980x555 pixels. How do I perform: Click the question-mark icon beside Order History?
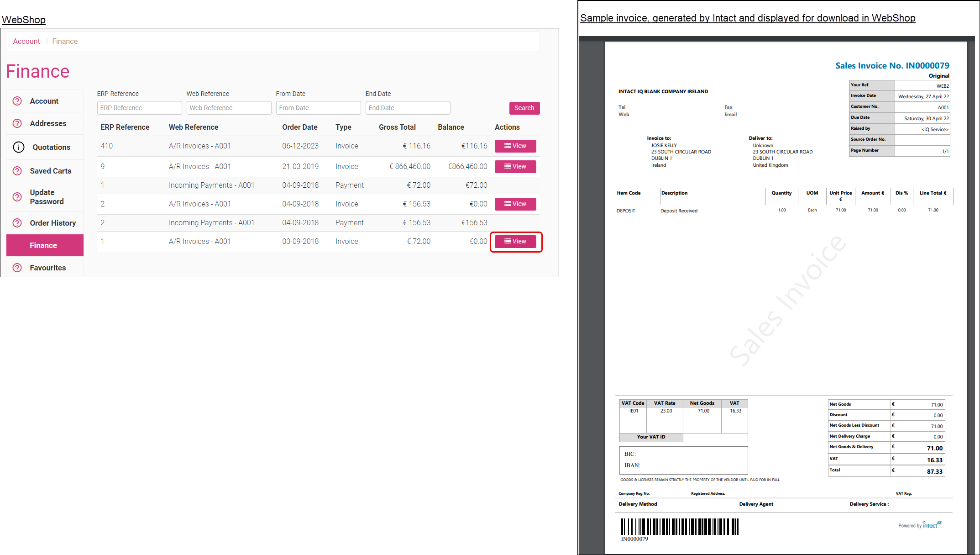[17, 223]
